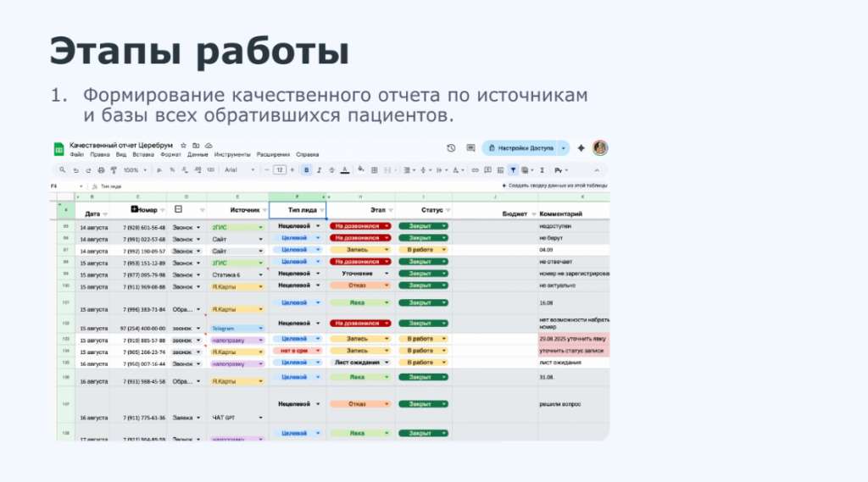Toggle italic formatting button
Viewport: 868px width, 482px height.
coord(318,170)
